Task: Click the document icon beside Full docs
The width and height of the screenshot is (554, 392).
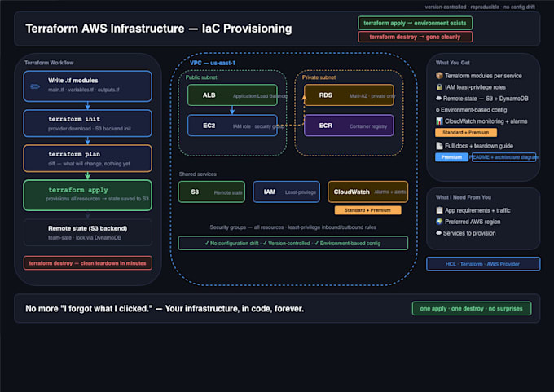Action: [x=439, y=146]
